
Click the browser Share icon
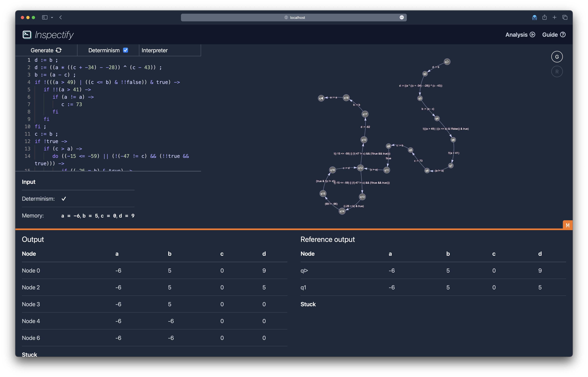544,17
